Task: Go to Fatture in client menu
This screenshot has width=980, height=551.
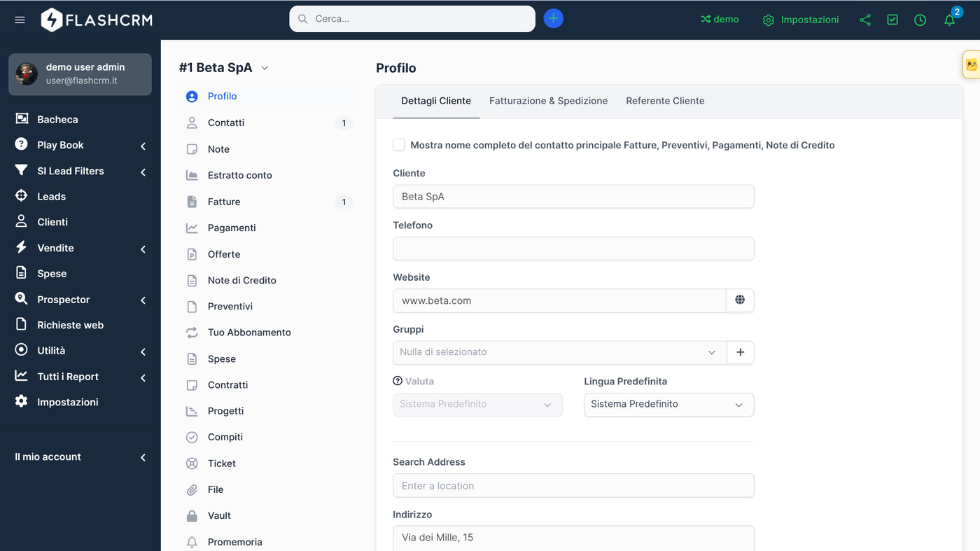Action: (x=224, y=202)
